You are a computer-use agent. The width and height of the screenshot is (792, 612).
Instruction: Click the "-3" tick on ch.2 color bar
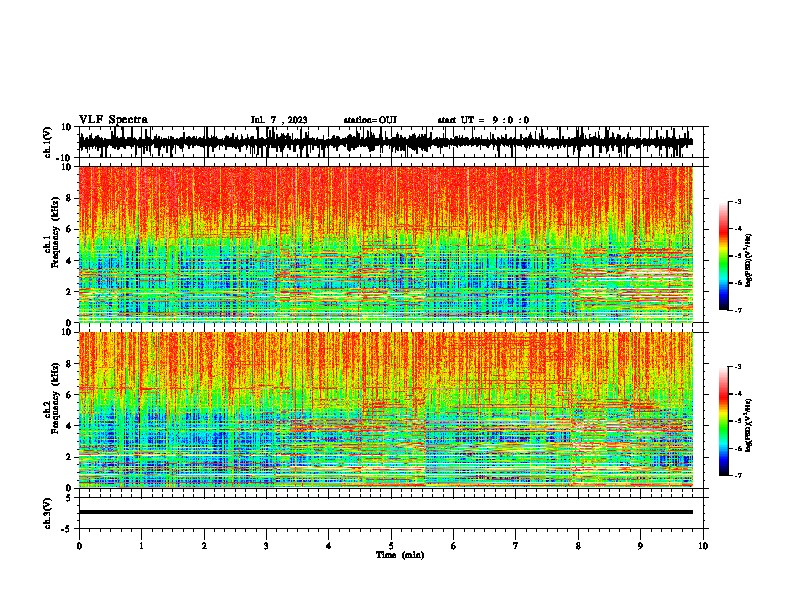(738, 367)
